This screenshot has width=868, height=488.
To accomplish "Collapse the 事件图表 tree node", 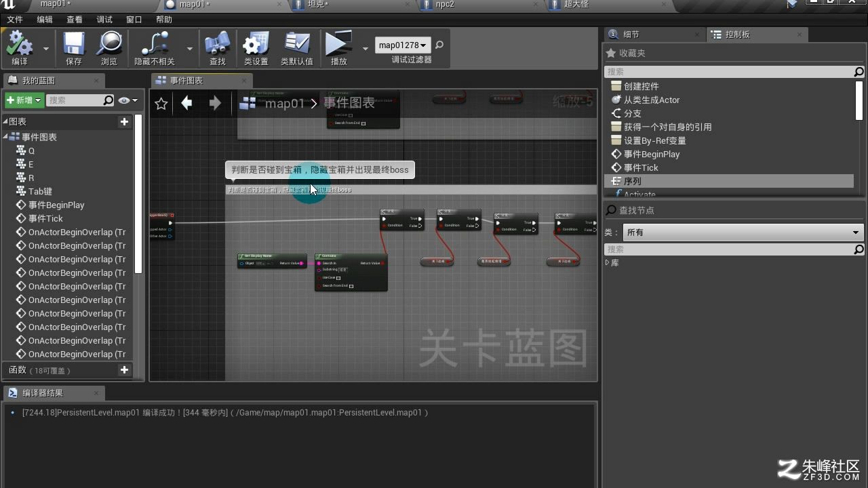I will (6, 137).
